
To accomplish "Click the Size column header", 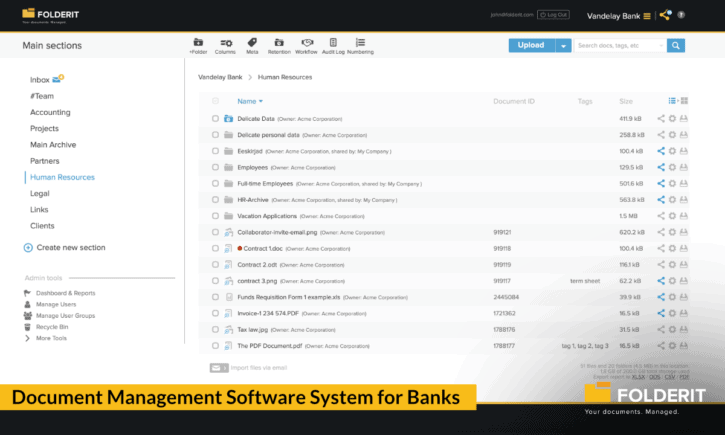I will pyautogui.click(x=626, y=101).
